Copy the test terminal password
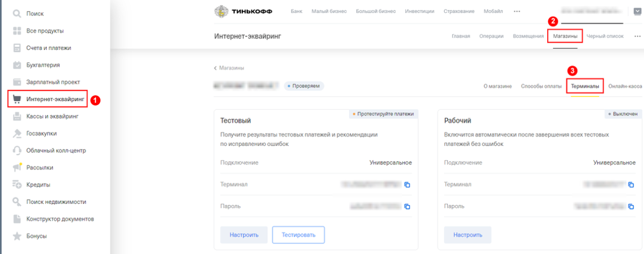644x254 pixels. 407,206
